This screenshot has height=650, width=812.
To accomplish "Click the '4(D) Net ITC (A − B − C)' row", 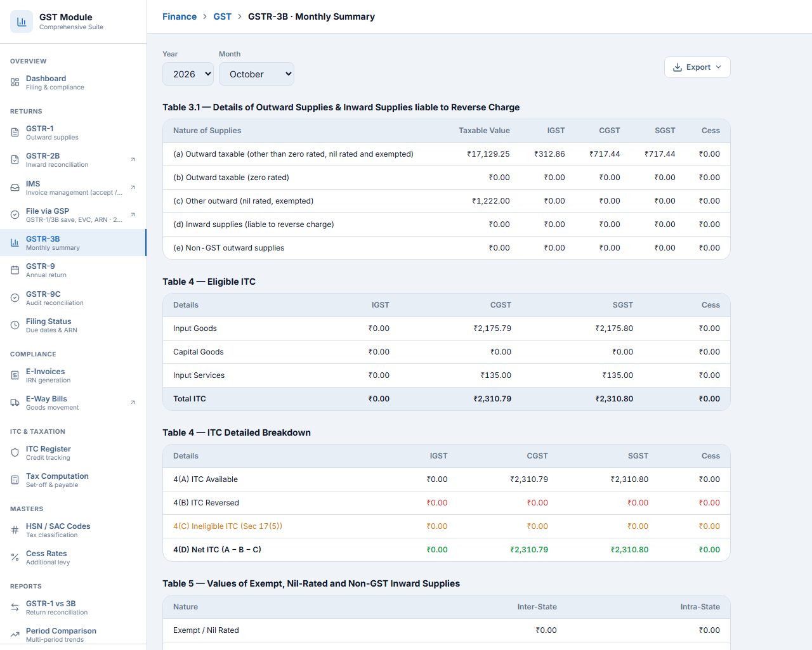I will click(447, 550).
